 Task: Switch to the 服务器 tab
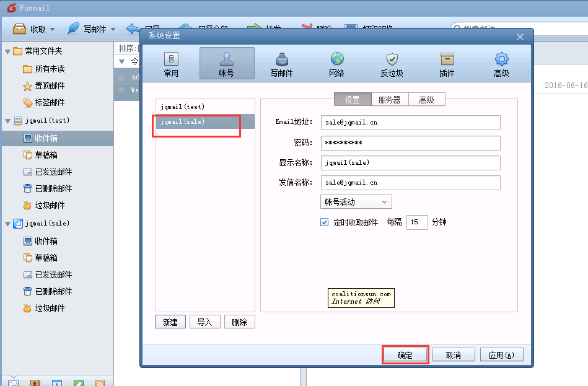point(390,100)
